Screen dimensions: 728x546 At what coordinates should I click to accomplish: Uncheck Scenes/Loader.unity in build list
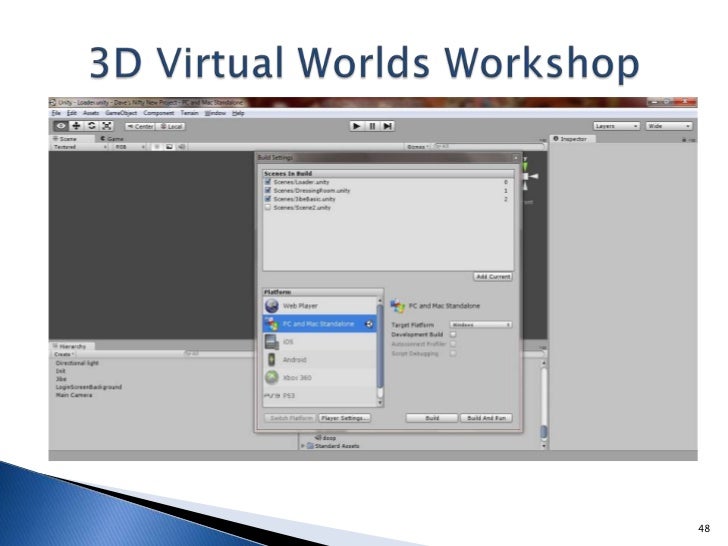[267, 182]
